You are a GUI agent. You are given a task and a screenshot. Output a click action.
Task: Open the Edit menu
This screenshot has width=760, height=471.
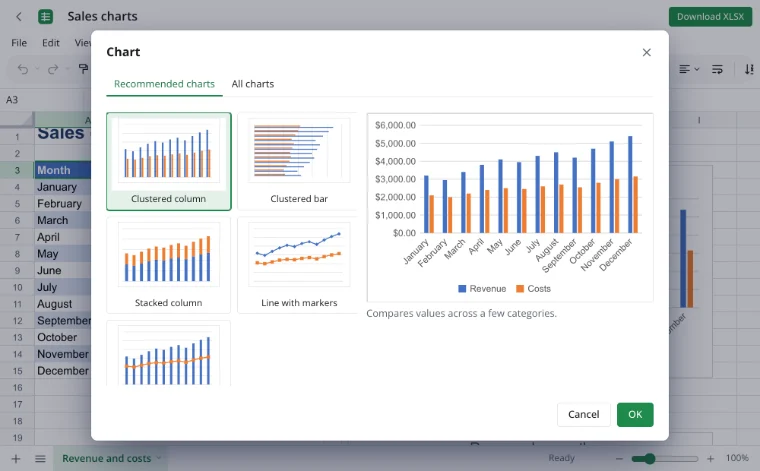coord(50,43)
